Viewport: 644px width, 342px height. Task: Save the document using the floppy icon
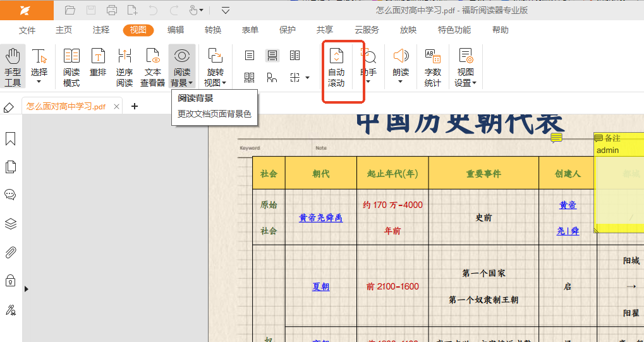click(x=91, y=10)
